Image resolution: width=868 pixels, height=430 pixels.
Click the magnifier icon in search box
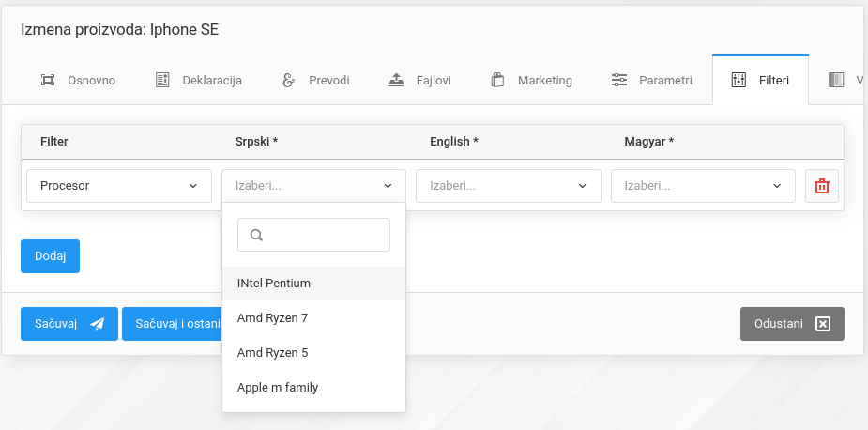click(x=256, y=236)
